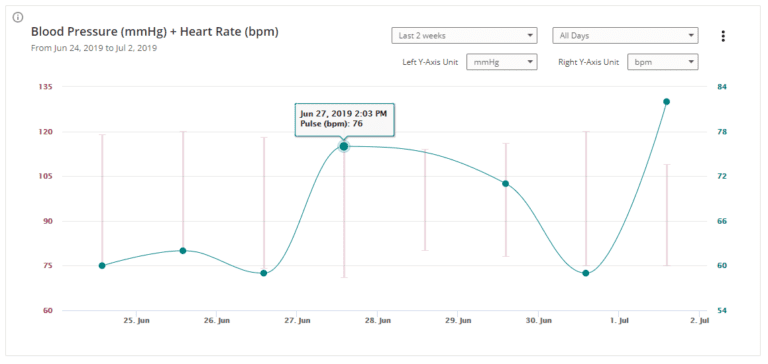Click the highest pulse point before 2. Jul
This screenshot has width=768, height=364.
coord(667,101)
